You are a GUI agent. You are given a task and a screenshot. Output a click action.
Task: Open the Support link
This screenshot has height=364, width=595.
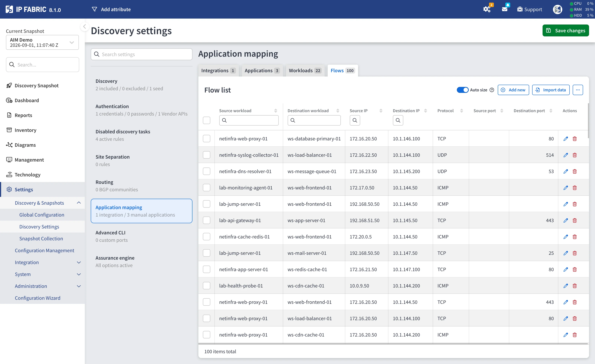(x=530, y=9)
